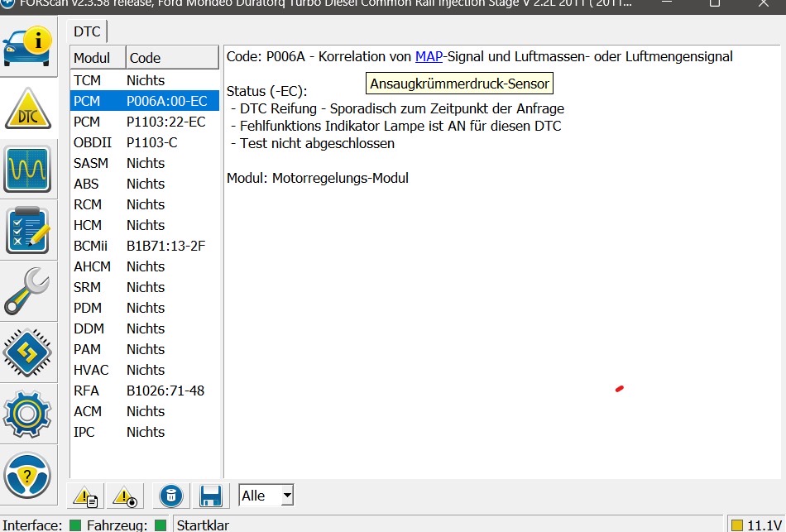Image resolution: width=786 pixels, height=532 pixels.
Task: Sort list by Modul column header
Action: (98, 58)
